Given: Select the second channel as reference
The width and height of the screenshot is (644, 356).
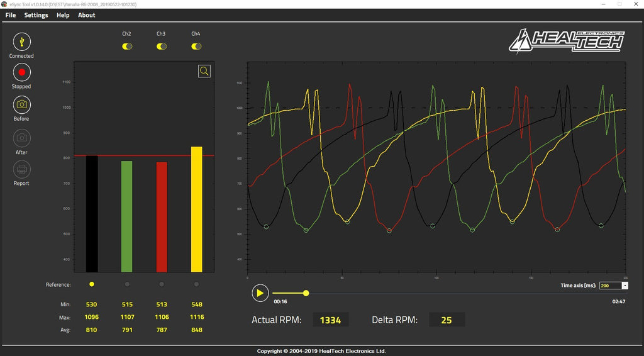Looking at the screenshot, I should click(x=127, y=284).
